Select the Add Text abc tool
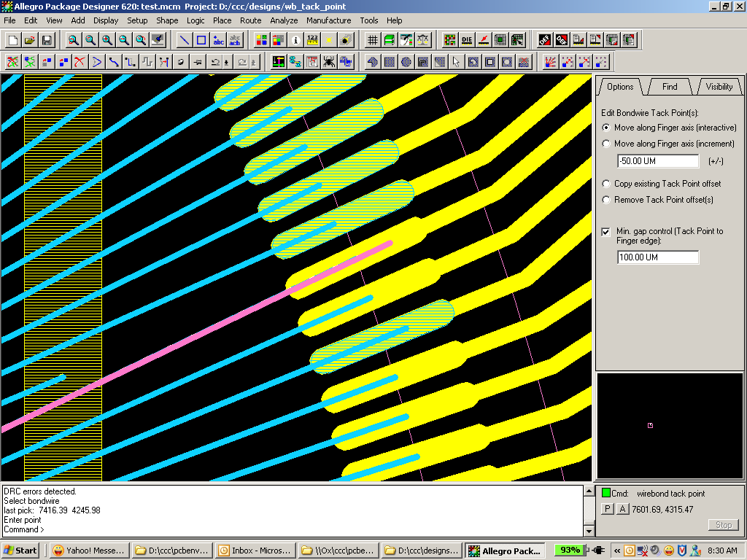 218,40
